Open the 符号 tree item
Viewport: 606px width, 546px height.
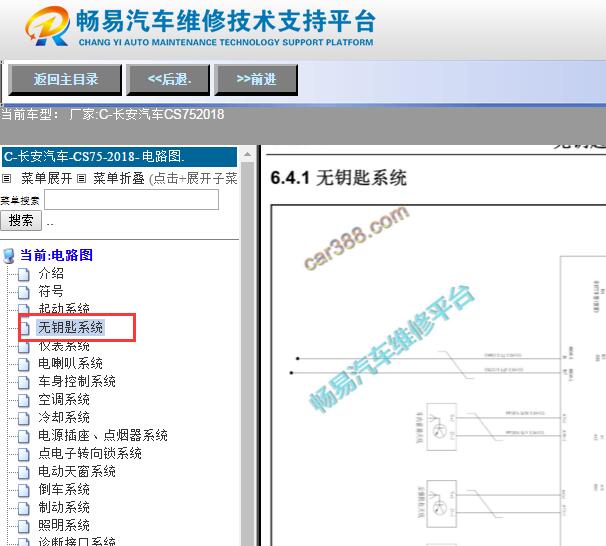coord(51,291)
